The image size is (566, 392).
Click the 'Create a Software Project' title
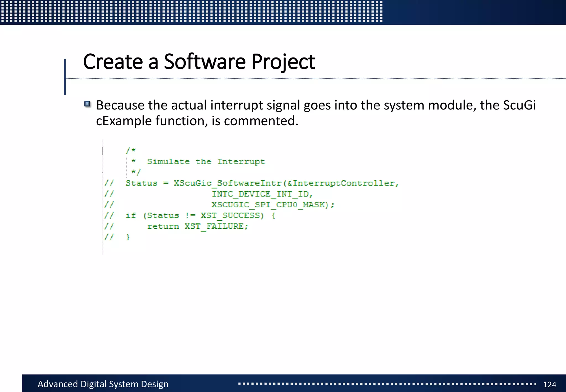[199, 61]
